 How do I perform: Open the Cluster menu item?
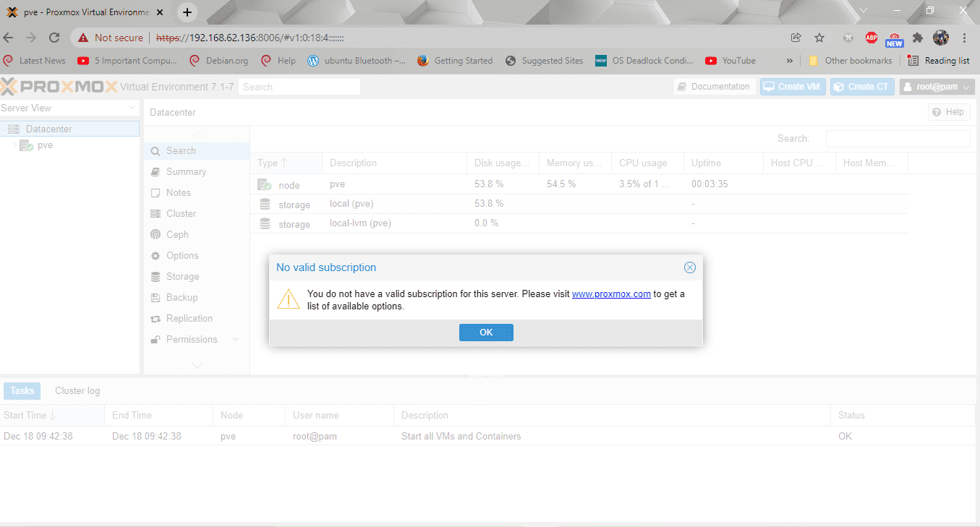(197, 213)
